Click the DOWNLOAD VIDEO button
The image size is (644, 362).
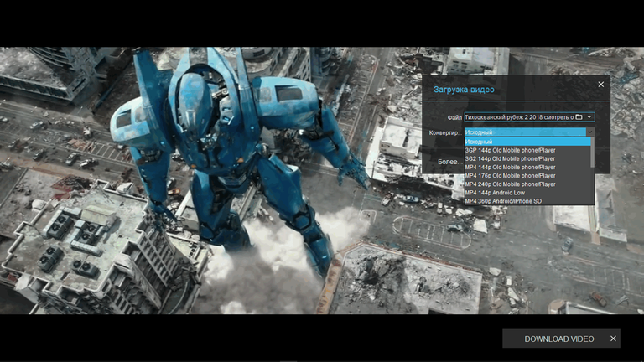pyautogui.click(x=559, y=339)
